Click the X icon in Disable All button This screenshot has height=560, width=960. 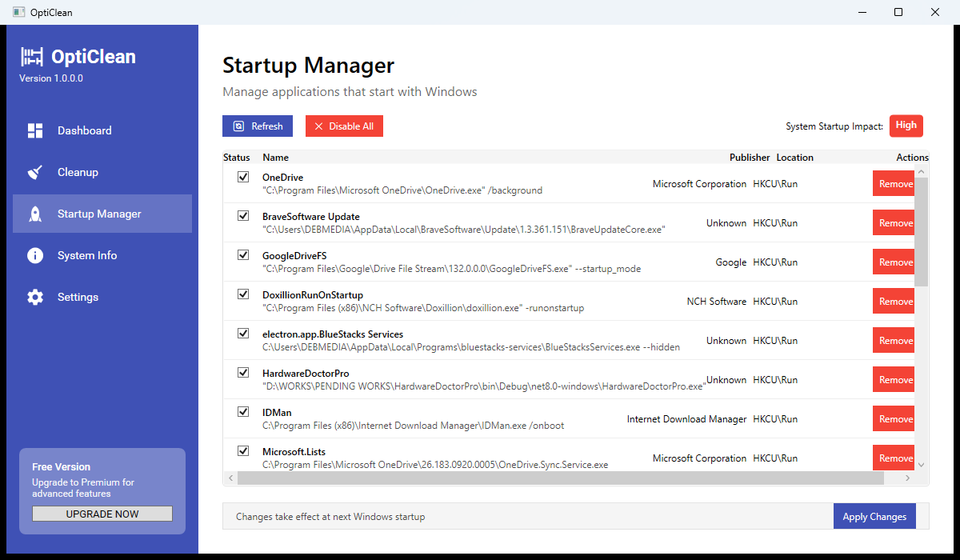318,126
